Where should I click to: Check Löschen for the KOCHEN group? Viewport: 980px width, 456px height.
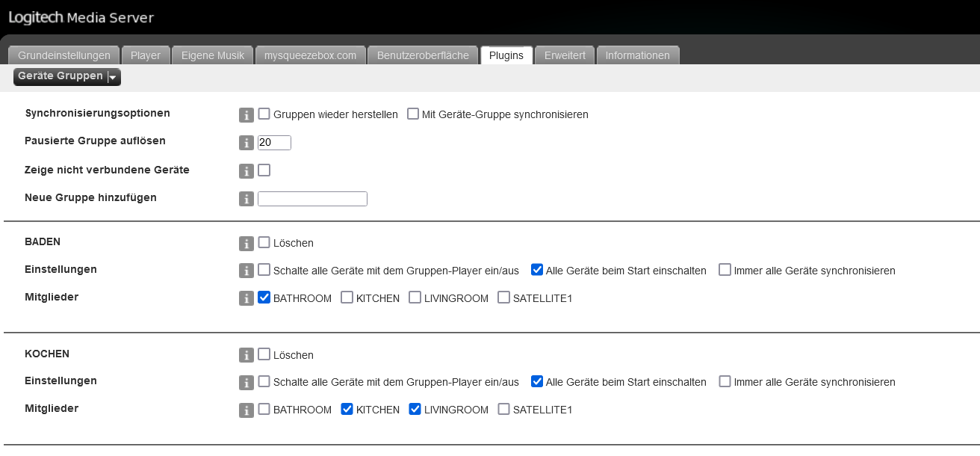pyautogui.click(x=264, y=354)
